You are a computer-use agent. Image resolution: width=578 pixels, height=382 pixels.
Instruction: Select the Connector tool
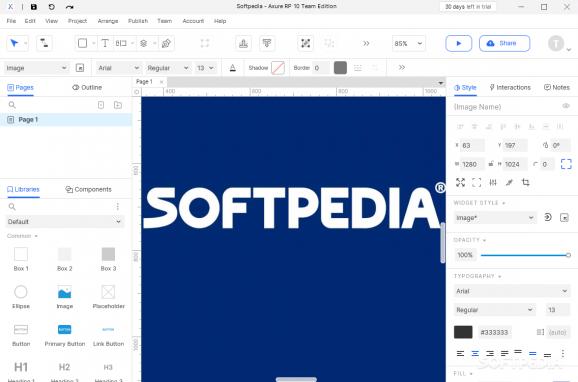[44, 43]
